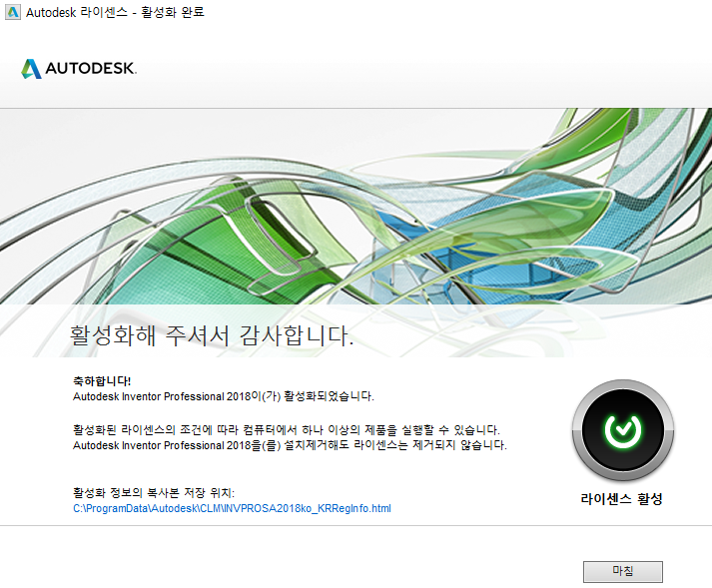Click the 마침 finish button
712x588 pixels.
[622, 572]
